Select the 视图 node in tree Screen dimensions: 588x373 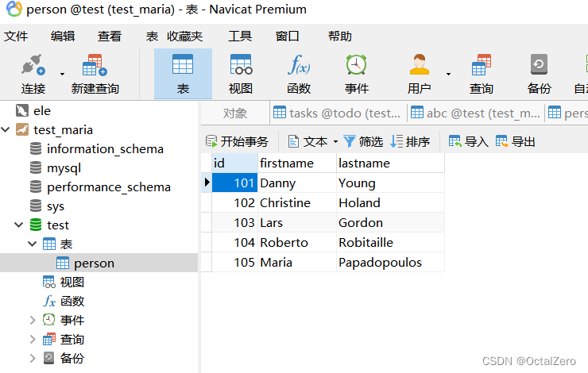(x=72, y=283)
